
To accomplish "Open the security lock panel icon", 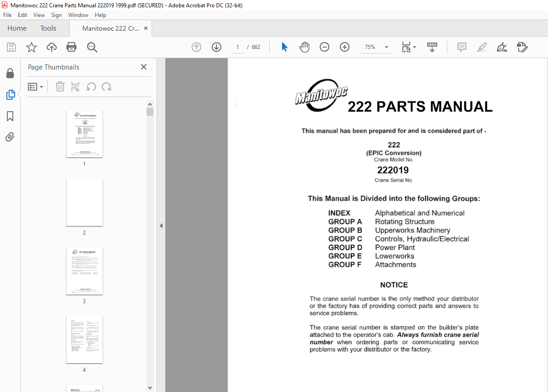I will click(10, 73).
